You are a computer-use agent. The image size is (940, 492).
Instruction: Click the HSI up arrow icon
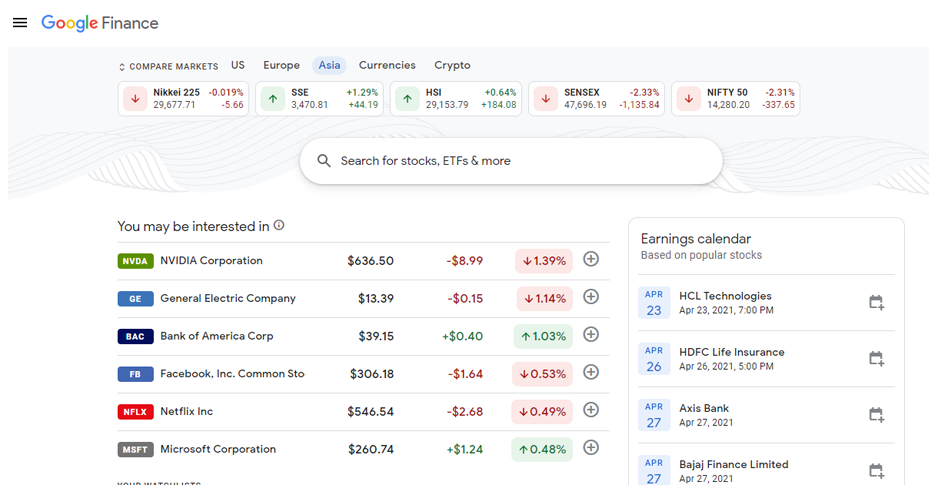408,99
